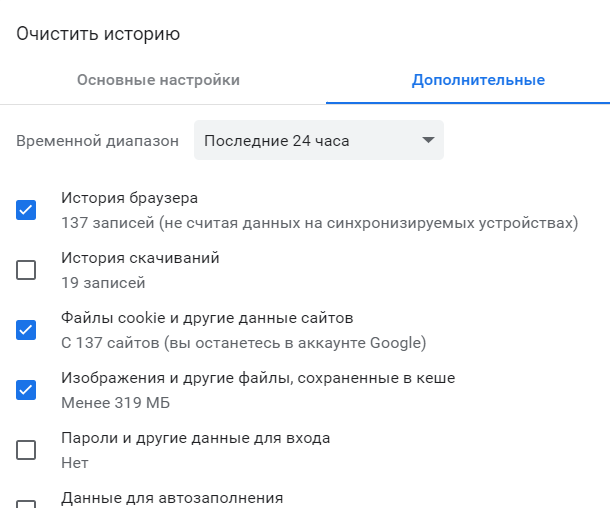Click the Временной диапазон label
Screen dimensions: 610x508
[x=97, y=141]
